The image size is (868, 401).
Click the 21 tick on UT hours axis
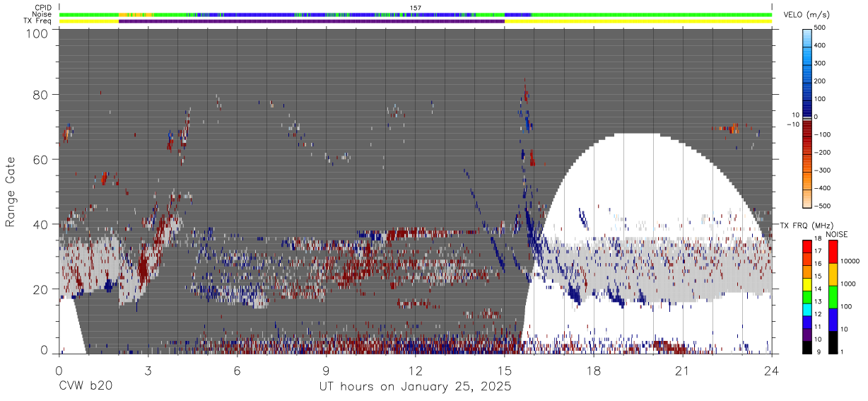point(683,370)
